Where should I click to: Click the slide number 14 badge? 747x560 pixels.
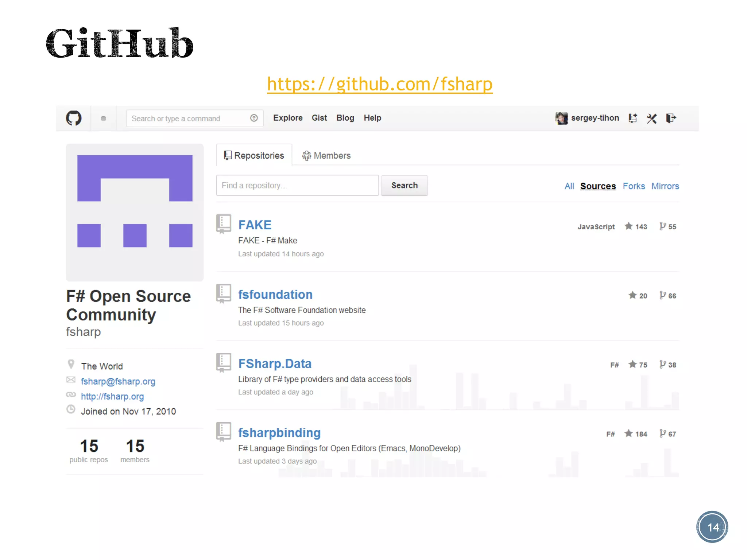712,527
